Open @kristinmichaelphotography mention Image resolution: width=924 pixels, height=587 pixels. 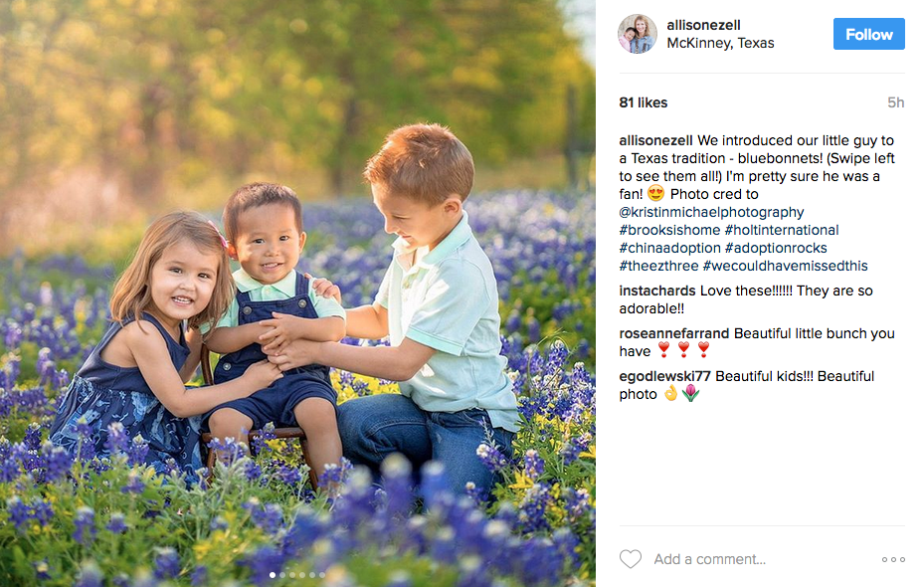pyautogui.click(x=711, y=212)
